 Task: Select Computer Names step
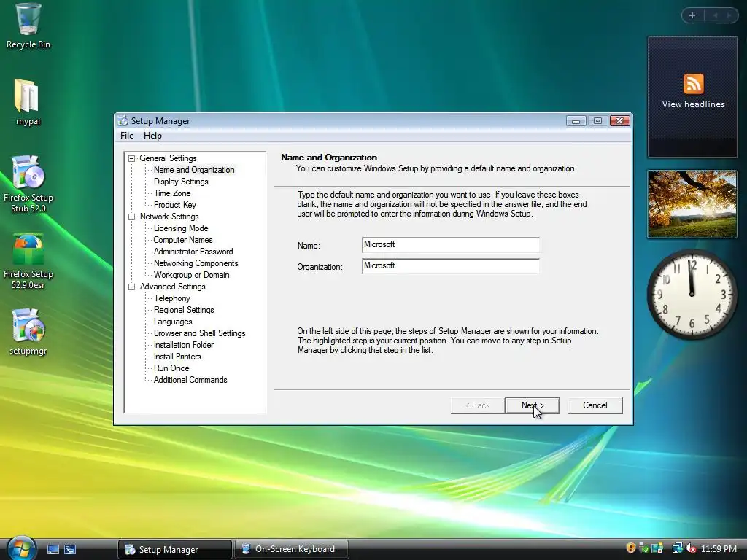(183, 240)
